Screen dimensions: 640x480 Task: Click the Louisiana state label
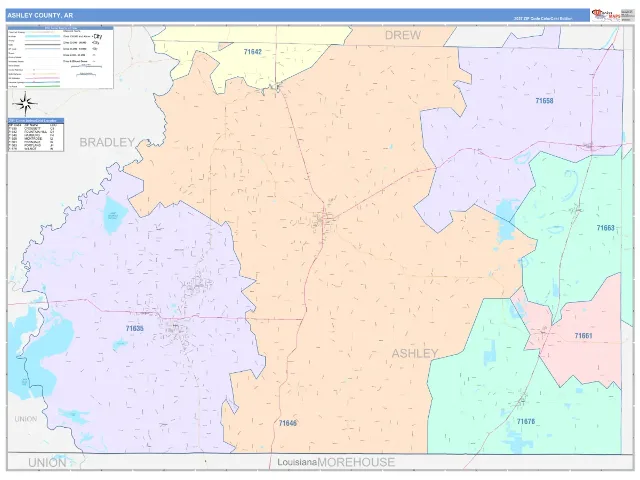point(297,462)
